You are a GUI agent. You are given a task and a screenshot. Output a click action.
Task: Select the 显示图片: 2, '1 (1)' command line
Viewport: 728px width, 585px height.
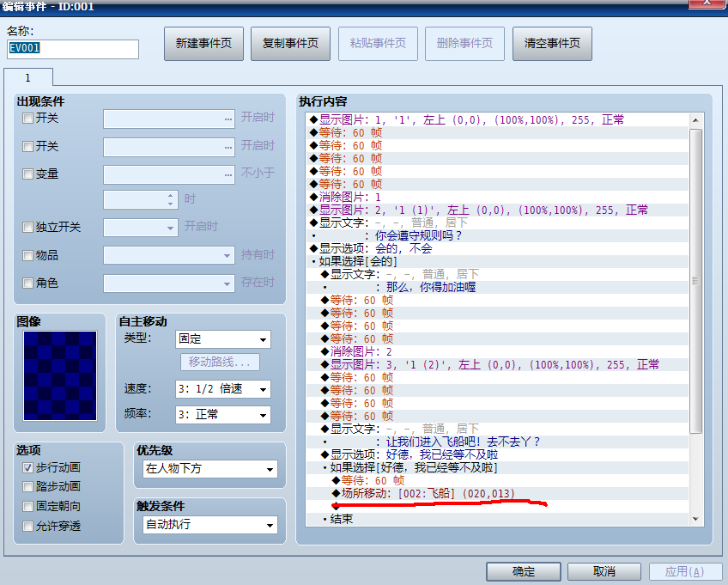pos(498,210)
